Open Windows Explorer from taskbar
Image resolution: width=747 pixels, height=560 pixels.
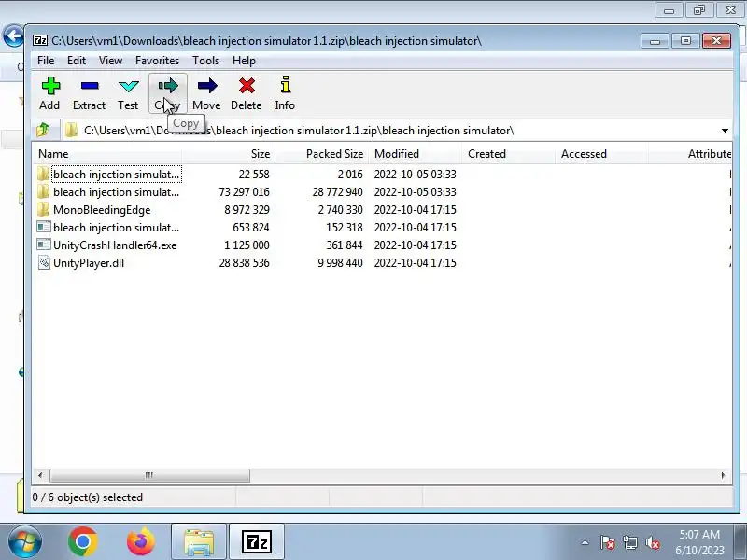(x=199, y=542)
